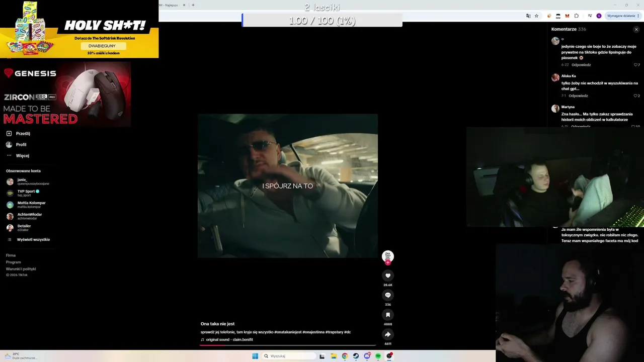Open the Firma footer link
644x362 pixels.
click(11, 255)
